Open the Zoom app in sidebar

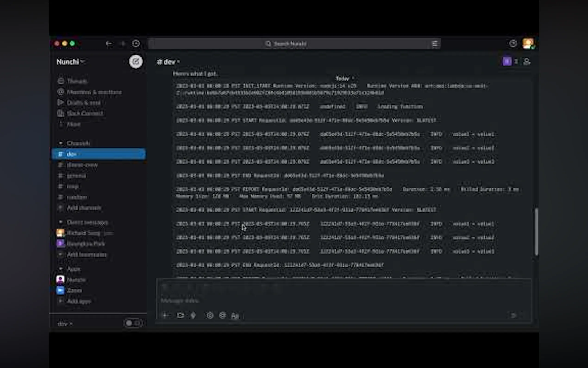coord(74,290)
